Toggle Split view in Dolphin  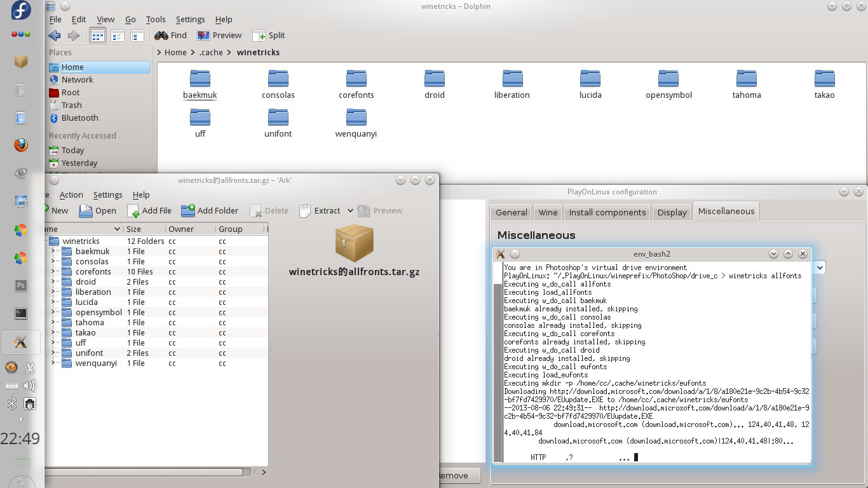pyautogui.click(x=269, y=36)
